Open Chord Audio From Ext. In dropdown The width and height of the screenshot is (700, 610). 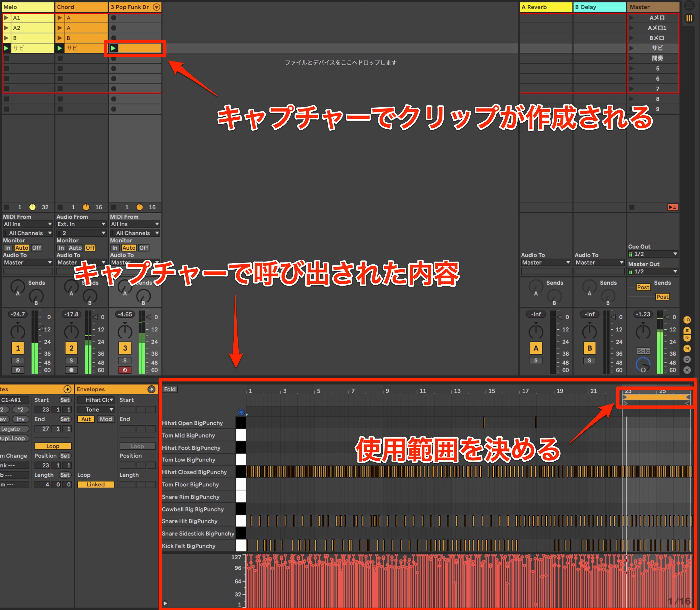tap(81, 224)
